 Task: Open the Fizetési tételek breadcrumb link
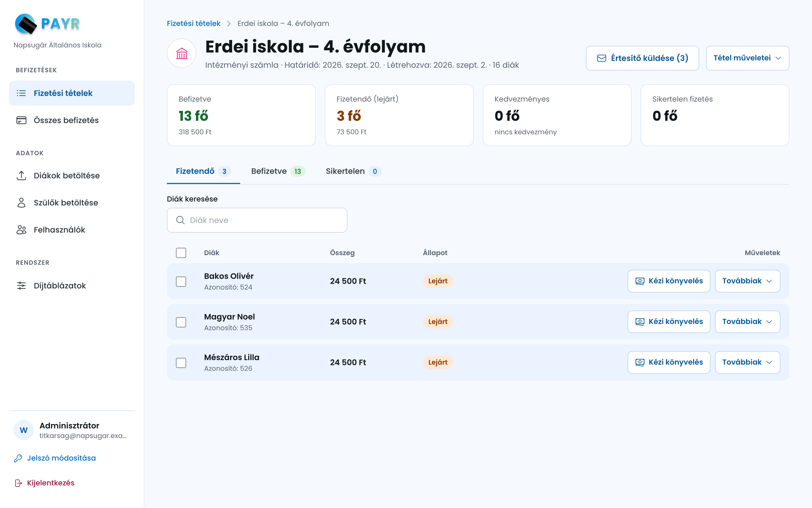point(194,23)
